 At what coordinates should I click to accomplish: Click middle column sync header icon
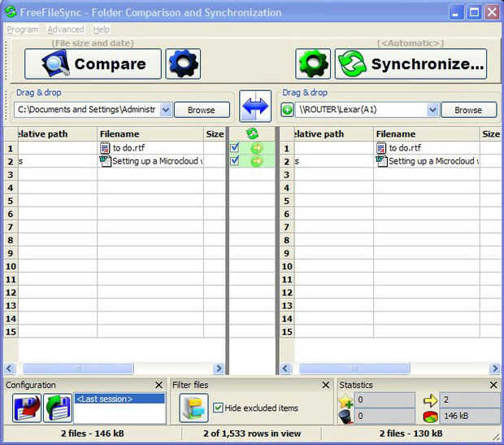coord(252,133)
